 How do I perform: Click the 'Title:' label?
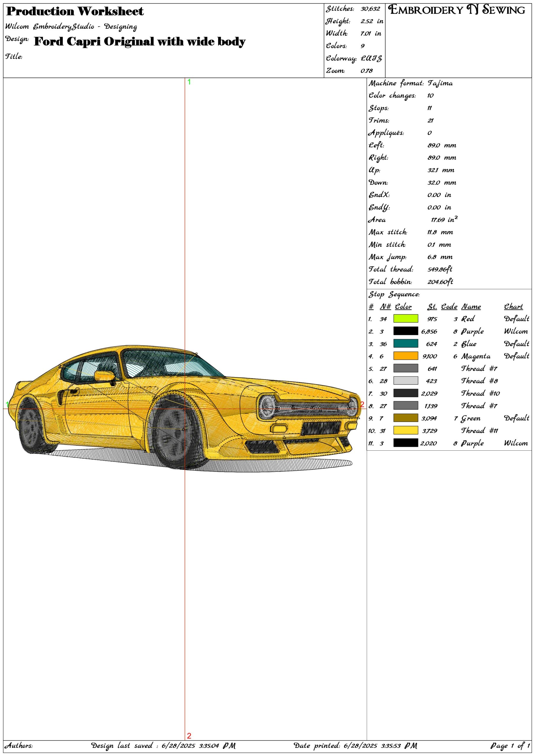tap(14, 56)
